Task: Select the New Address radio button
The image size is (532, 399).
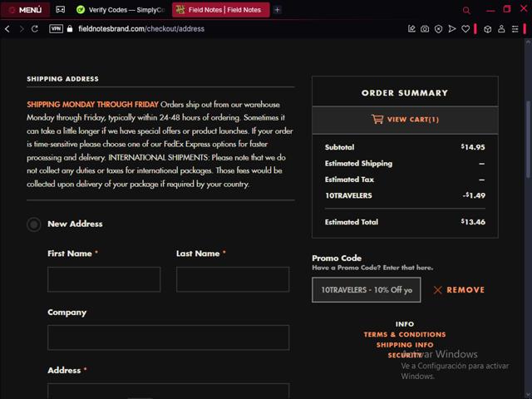Action: tap(34, 224)
